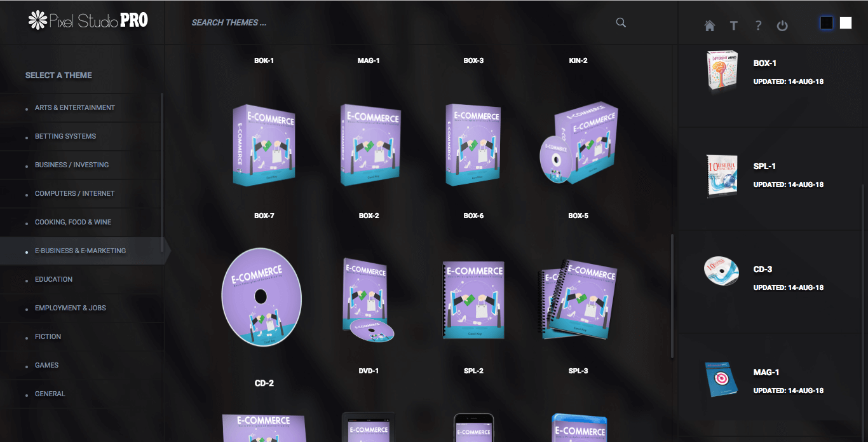Select the General theme category
This screenshot has width=868, height=442.
click(81, 394)
